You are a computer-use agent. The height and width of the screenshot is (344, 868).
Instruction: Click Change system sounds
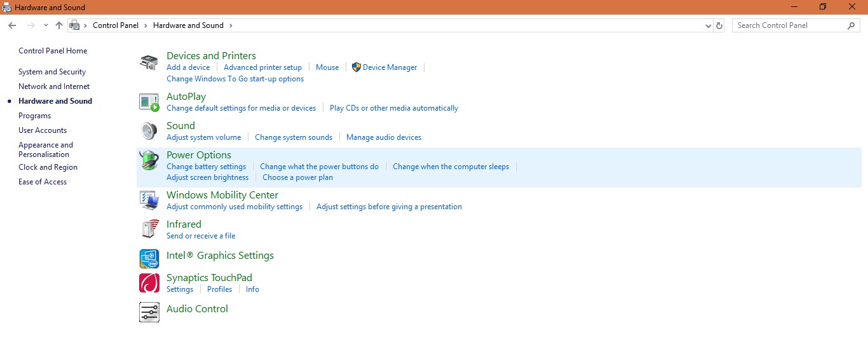pos(294,137)
